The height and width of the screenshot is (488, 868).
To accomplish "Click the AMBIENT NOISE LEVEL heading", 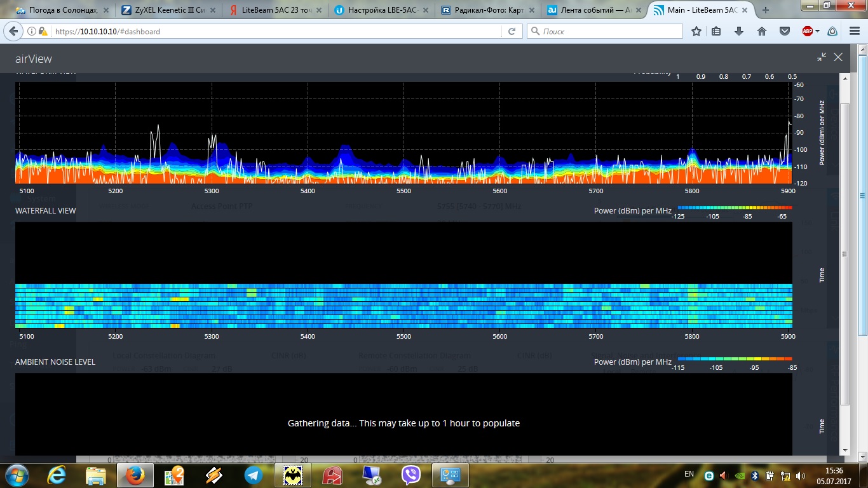I will click(x=55, y=362).
